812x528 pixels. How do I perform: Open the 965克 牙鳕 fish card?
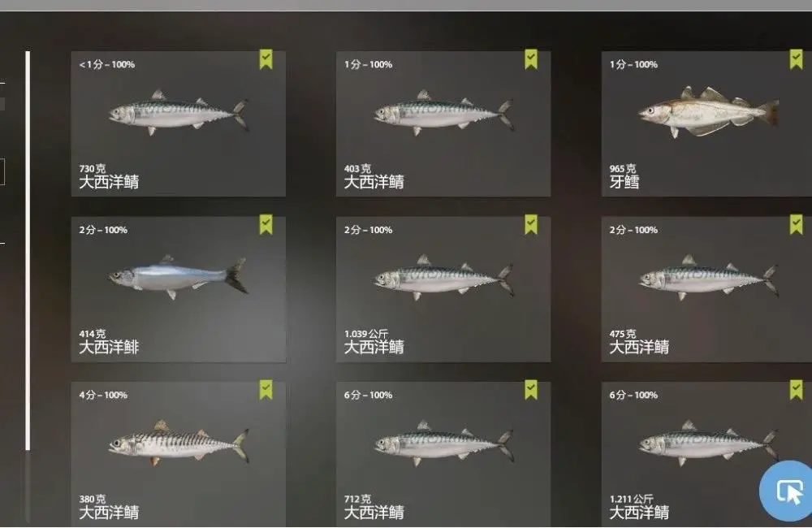tap(706, 123)
